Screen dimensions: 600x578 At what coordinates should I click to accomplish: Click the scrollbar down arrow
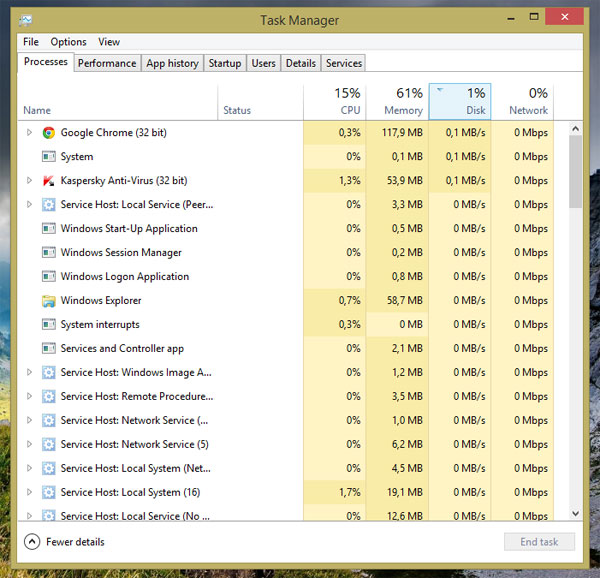575,513
